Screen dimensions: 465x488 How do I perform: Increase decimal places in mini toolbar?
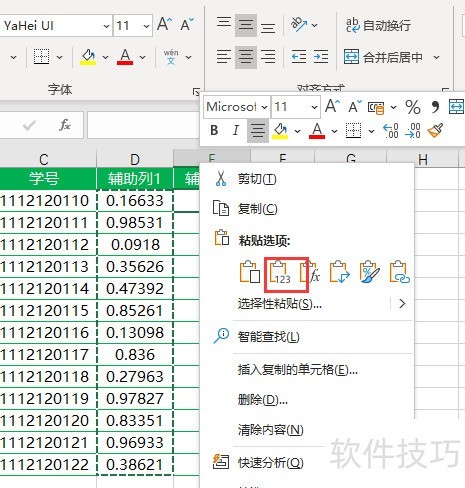click(391, 130)
